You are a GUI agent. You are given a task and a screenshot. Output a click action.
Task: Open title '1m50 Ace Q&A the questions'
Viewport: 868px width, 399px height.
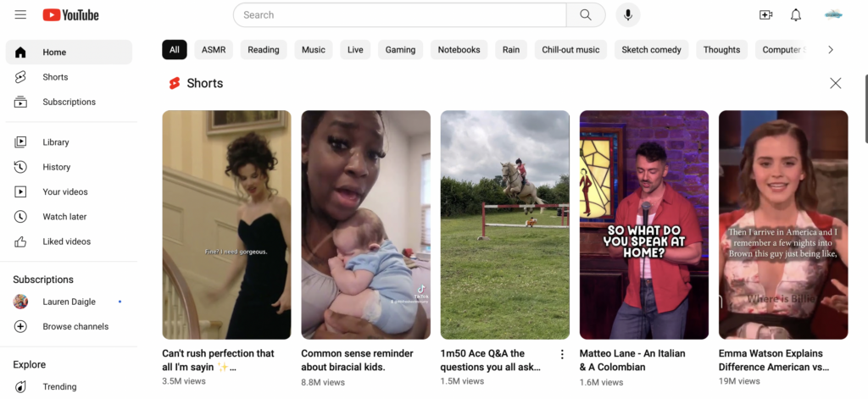coord(491,360)
